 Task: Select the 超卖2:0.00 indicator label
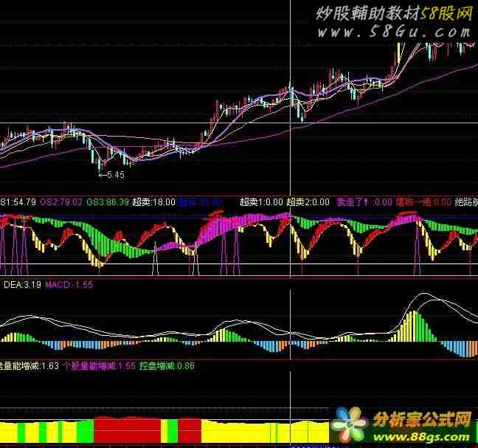308,202
